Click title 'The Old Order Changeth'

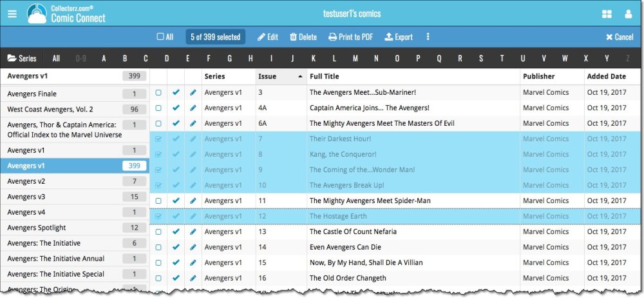(348, 278)
